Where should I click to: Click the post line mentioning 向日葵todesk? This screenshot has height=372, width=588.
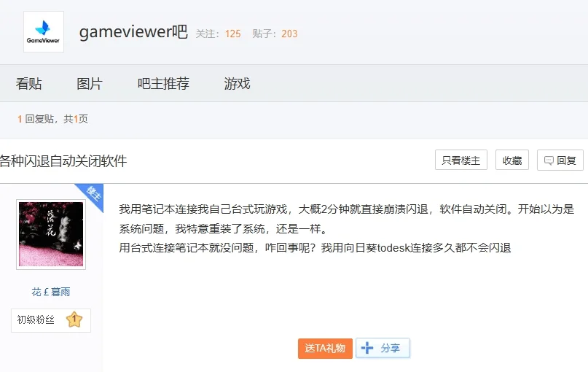coord(315,248)
